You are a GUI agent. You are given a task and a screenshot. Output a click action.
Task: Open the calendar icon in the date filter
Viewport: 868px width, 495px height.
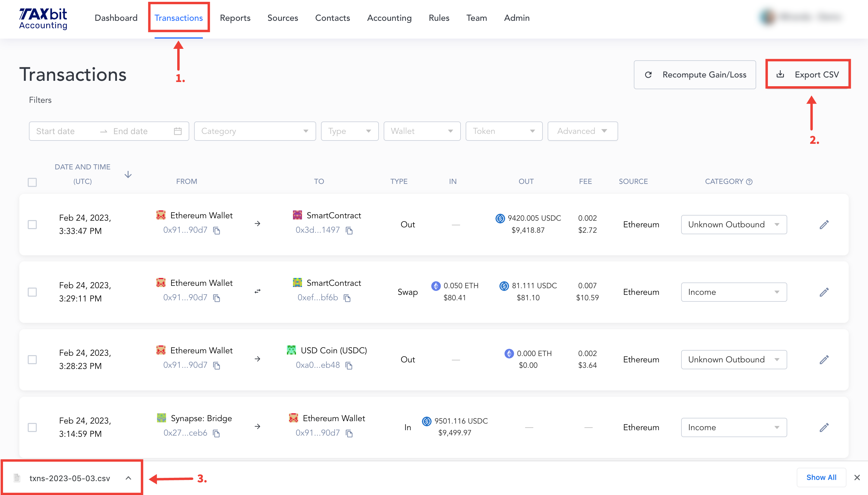178,131
